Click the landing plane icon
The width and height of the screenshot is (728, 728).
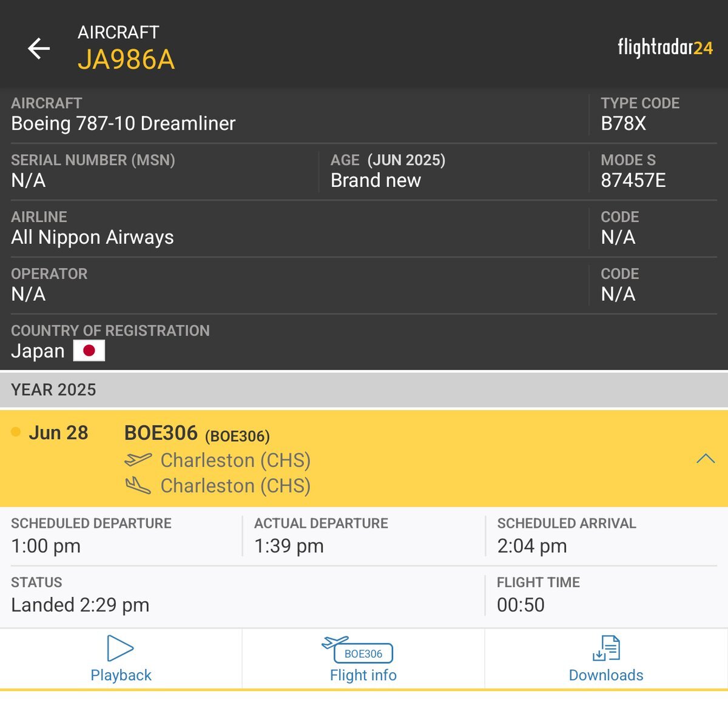[x=138, y=485]
